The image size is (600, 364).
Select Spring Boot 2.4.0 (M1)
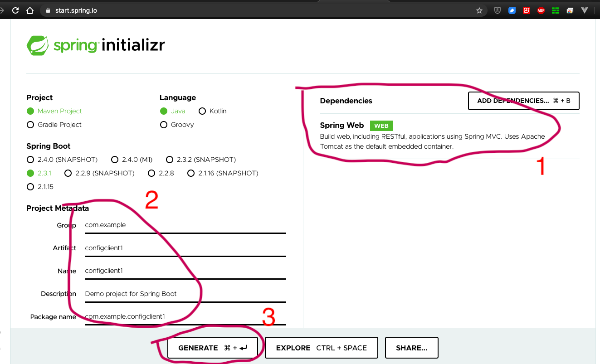[132, 160]
